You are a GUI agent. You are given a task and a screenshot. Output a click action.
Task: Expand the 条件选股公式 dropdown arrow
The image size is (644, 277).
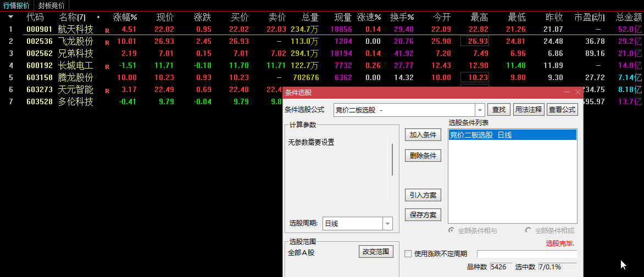pyautogui.click(x=480, y=110)
